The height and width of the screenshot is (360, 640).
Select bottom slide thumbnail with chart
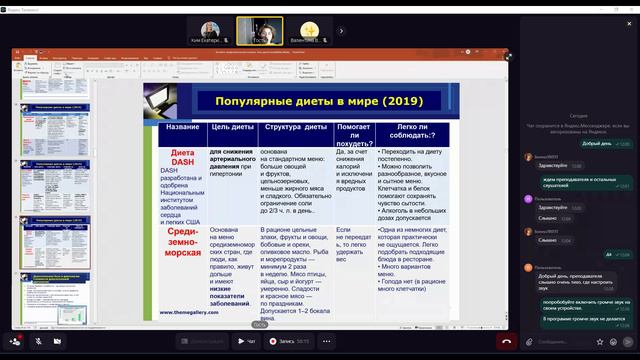point(55,299)
